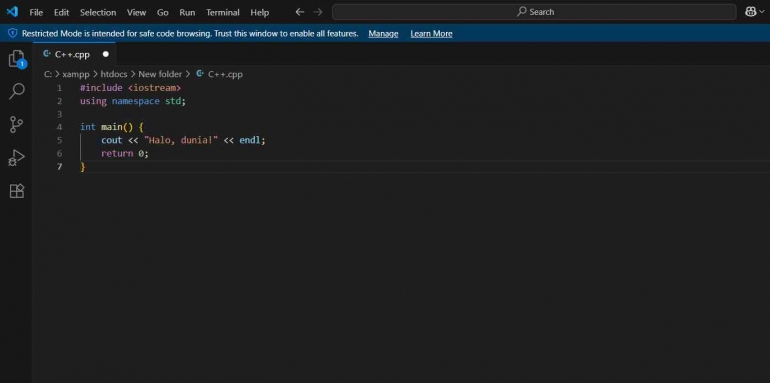Click the endl identifier
The height and width of the screenshot is (383, 770).
(249, 140)
